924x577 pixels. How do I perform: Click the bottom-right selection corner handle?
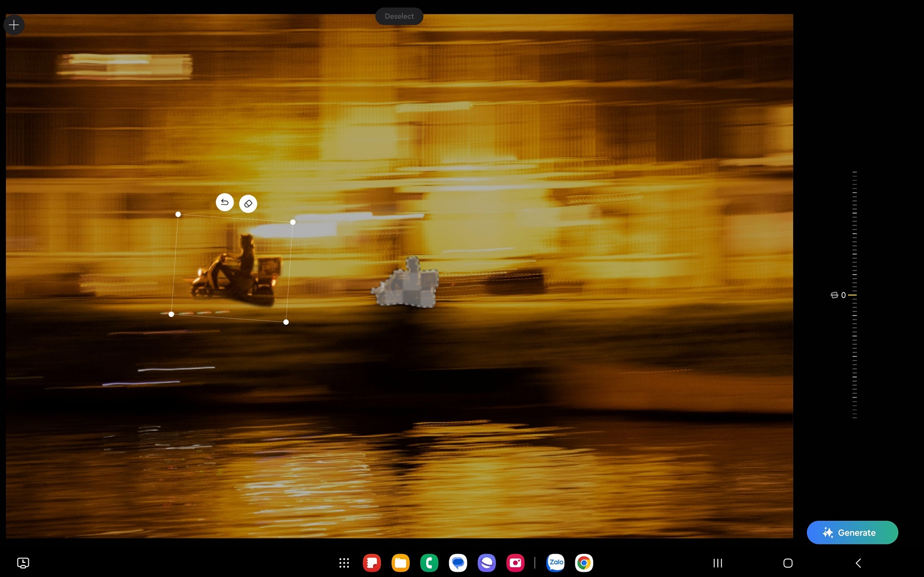tap(286, 322)
